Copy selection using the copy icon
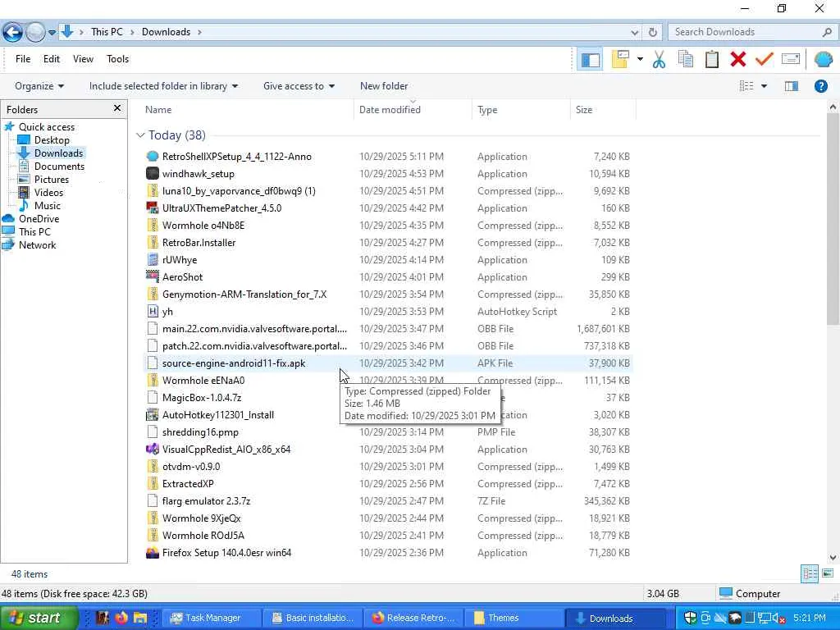840x630 pixels. [686, 59]
